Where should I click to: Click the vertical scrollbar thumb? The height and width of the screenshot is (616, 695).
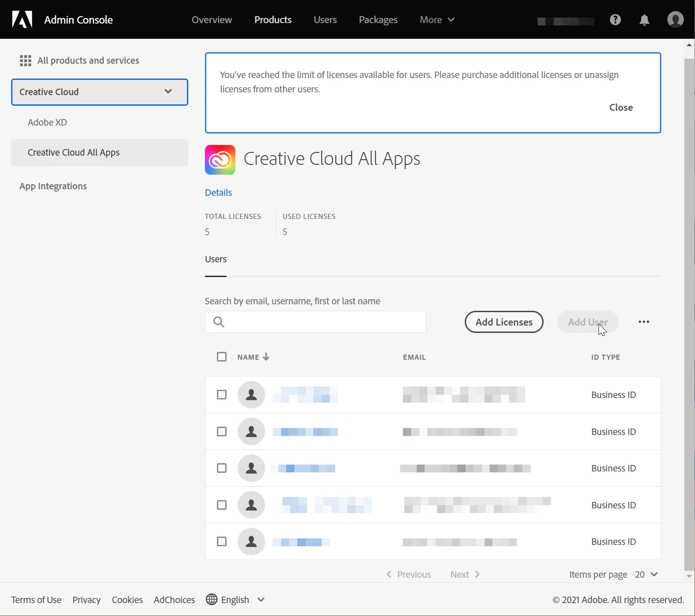click(x=689, y=314)
